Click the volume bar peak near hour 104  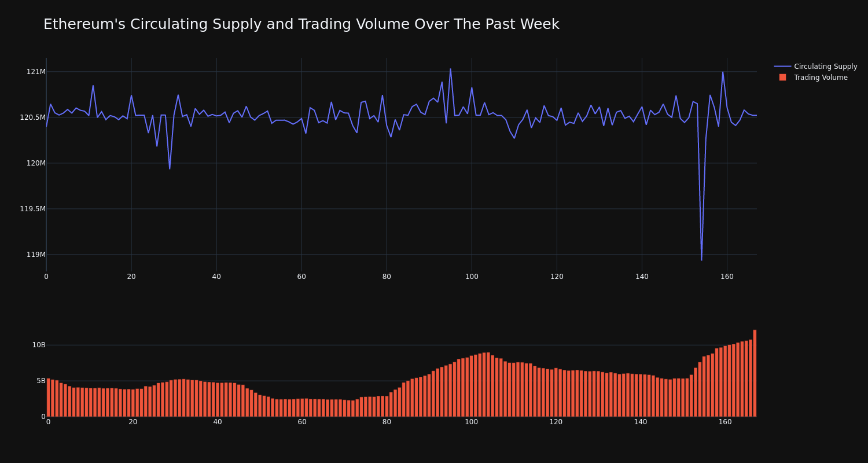[488, 384]
